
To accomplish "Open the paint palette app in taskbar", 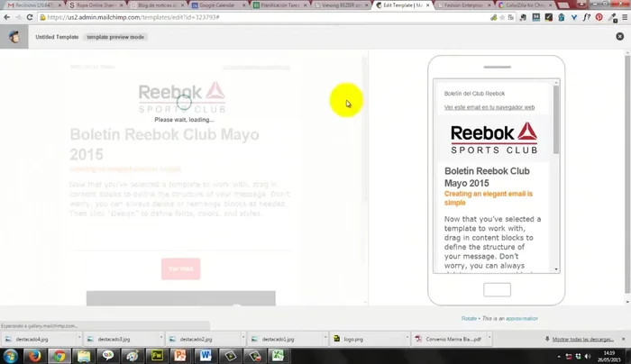I will (133, 356).
